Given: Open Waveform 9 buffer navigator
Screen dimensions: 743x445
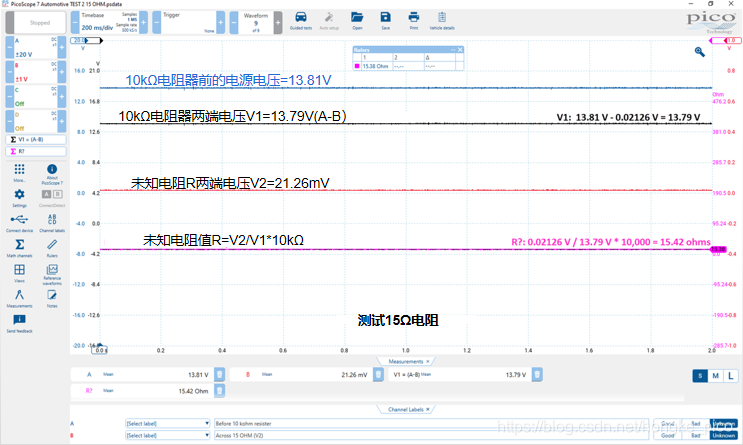Looking at the screenshot, I should click(x=256, y=22).
